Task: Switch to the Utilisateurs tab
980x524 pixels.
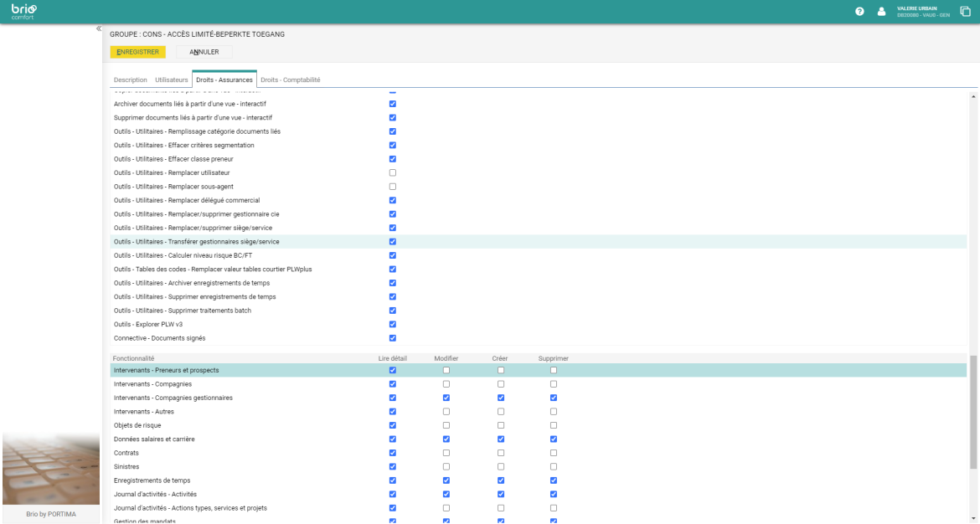Action: (171, 80)
